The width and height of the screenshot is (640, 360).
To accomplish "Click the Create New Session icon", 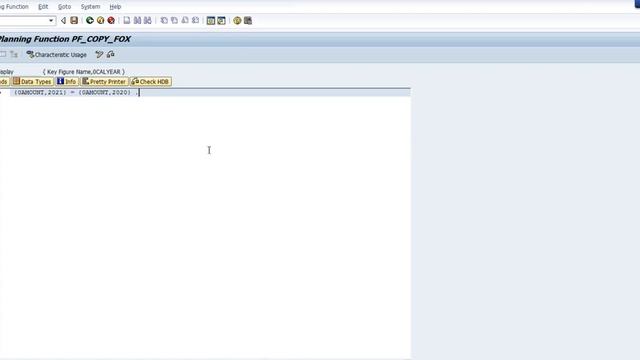I will (211, 20).
